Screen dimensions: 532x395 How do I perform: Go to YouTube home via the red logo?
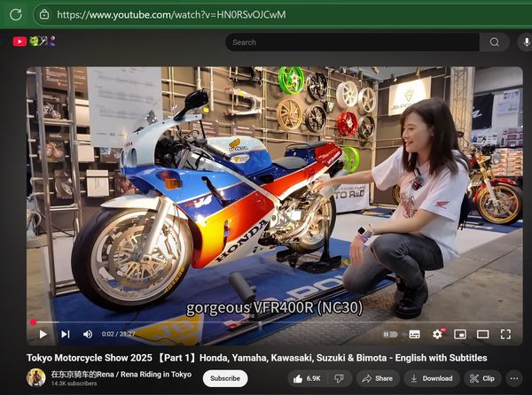pos(20,42)
